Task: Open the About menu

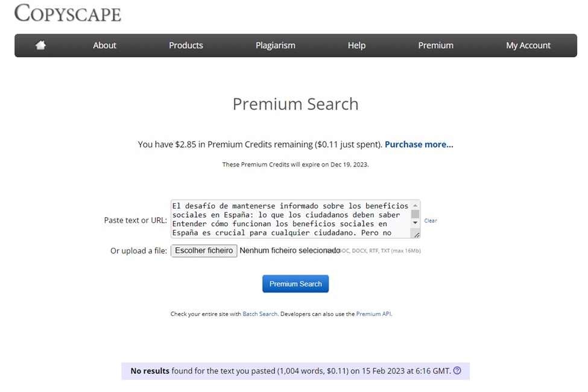Action: (104, 45)
